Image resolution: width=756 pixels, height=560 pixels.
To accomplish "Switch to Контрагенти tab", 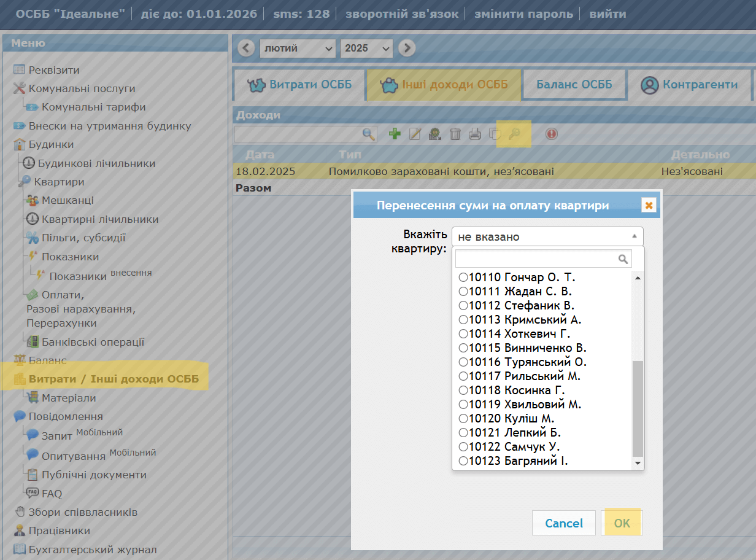I will click(690, 84).
